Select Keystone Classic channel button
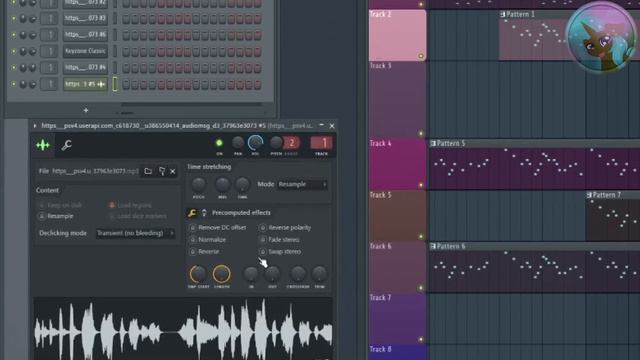640x360 pixels. pyautogui.click(x=85, y=51)
